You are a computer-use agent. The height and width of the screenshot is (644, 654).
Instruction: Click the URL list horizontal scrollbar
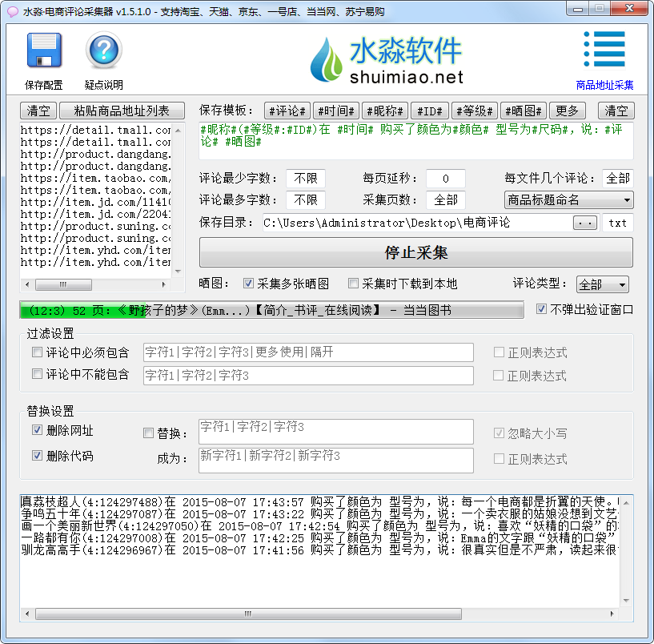pos(96,284)
